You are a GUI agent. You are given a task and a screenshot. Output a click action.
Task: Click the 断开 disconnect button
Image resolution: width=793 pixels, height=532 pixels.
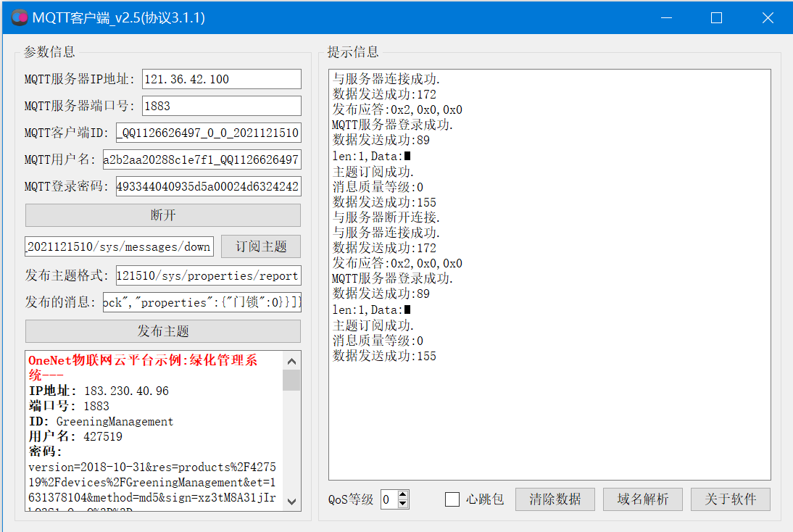tap(163, 215)
